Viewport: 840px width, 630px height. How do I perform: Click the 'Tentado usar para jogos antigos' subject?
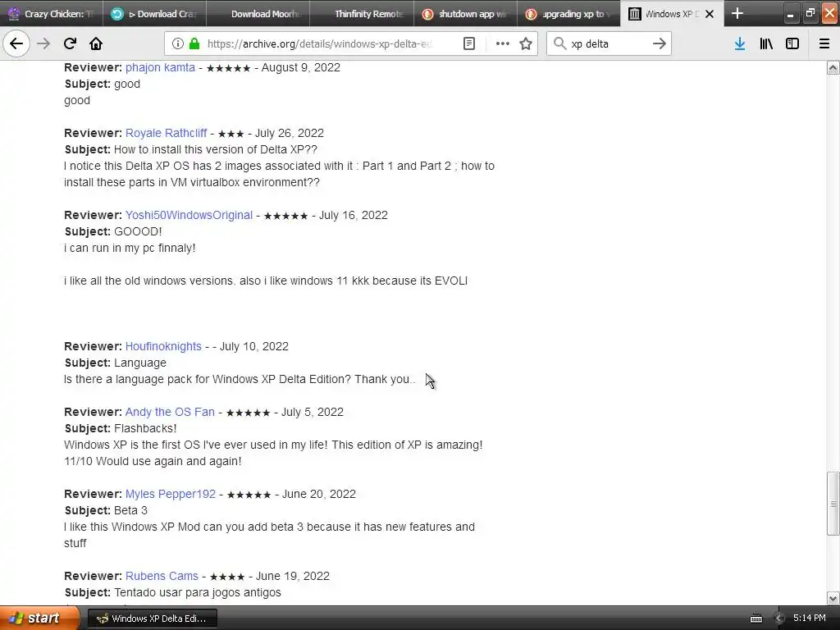click(x=197, y=592)
